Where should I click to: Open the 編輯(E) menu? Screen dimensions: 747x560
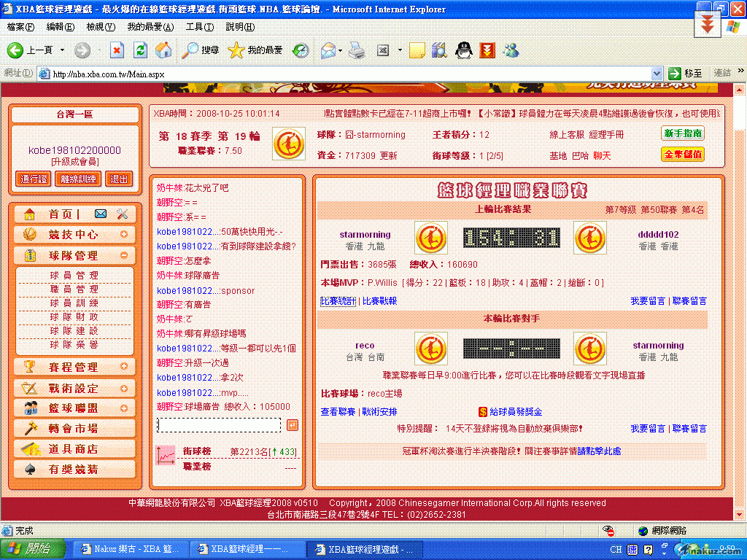coord(61,27)
